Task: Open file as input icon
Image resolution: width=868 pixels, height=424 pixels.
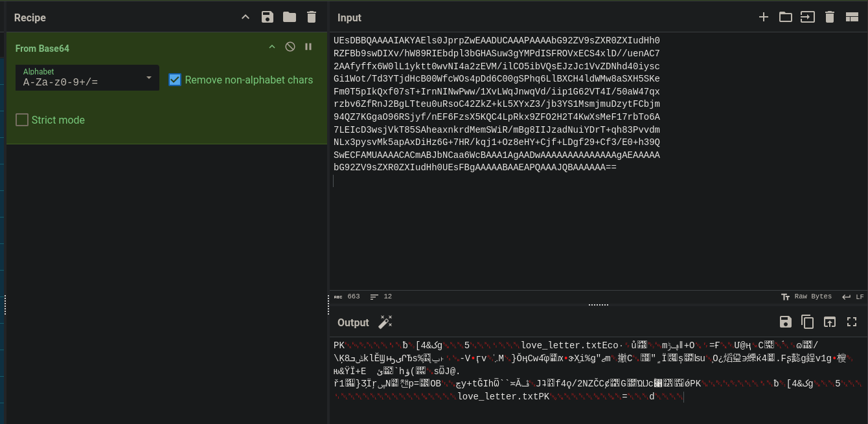Action: 808,17
